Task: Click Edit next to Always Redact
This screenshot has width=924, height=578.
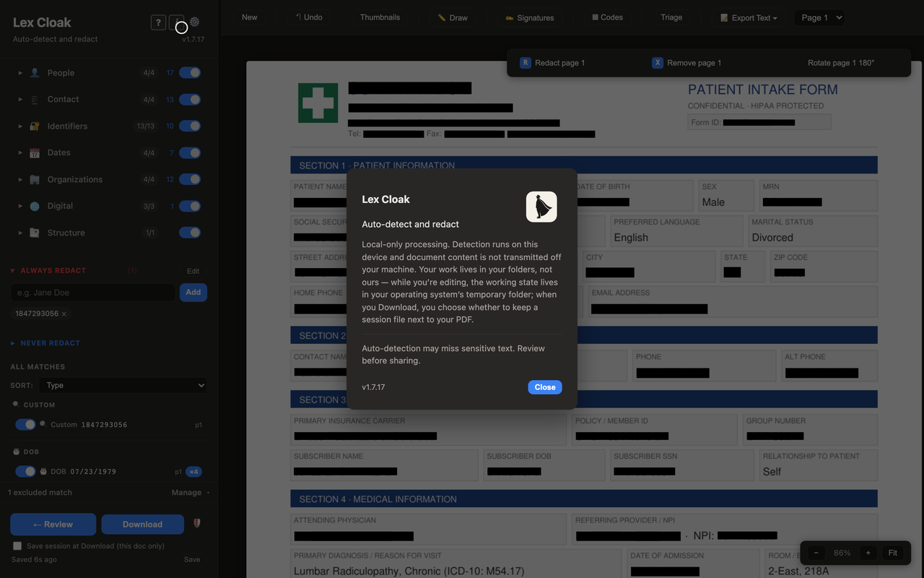Action: pos(193,271)
